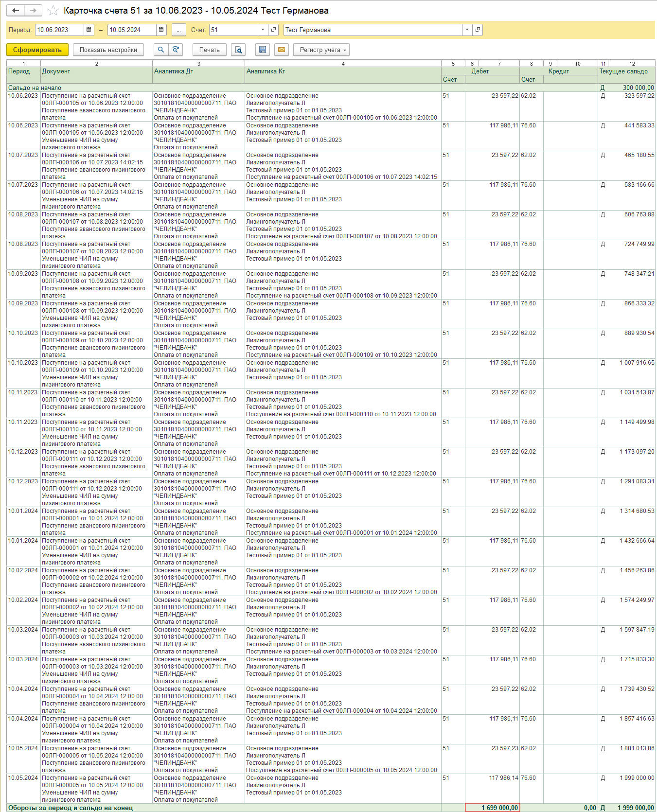Screen dimensions: 657x812
Task: Click the back navigation arrow
Action: point(16,10)
